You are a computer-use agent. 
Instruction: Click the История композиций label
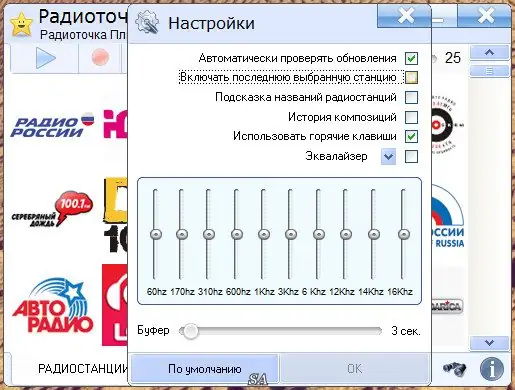(x=342, y=117)
